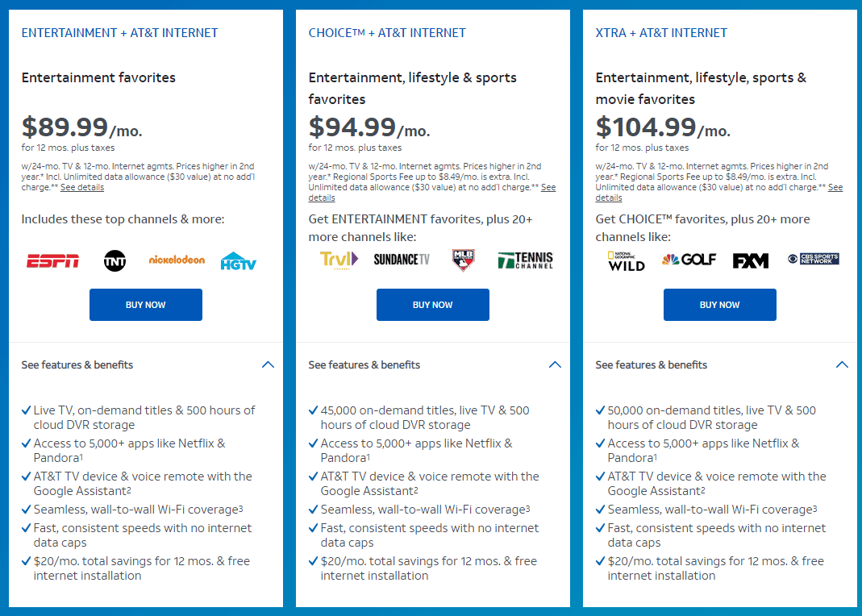This screenshot has width=862, height=616.
Task: Click the ESPN channel logo
Action: coord(52,260)
